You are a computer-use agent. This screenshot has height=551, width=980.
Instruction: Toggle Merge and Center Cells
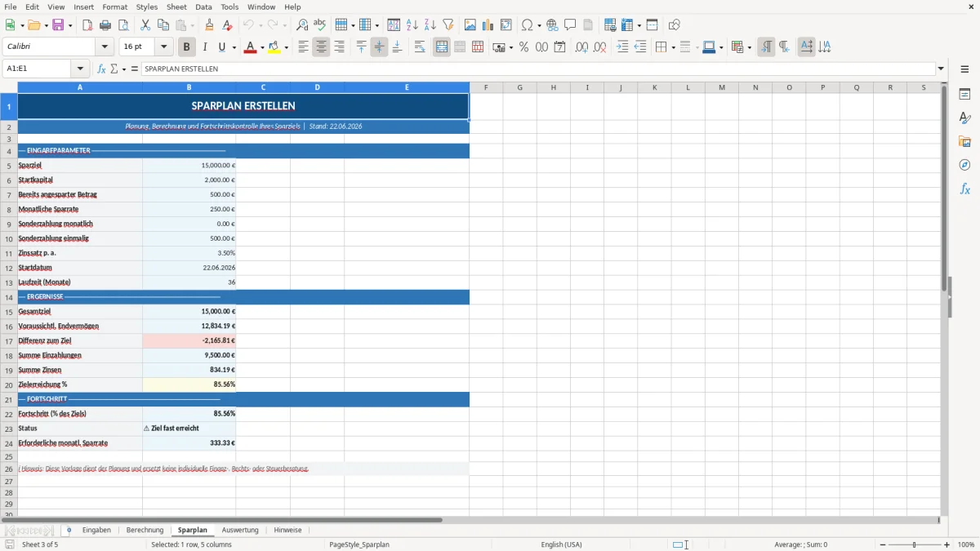point(442,47)
